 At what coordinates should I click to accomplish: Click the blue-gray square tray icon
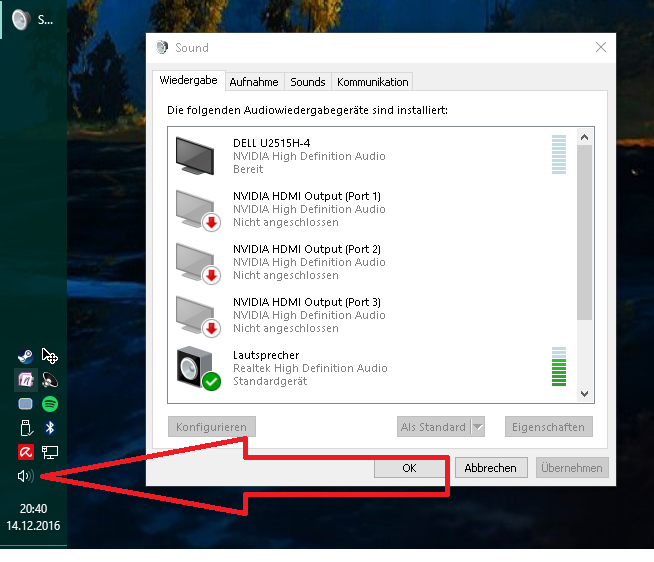click(x=26, y=403)
